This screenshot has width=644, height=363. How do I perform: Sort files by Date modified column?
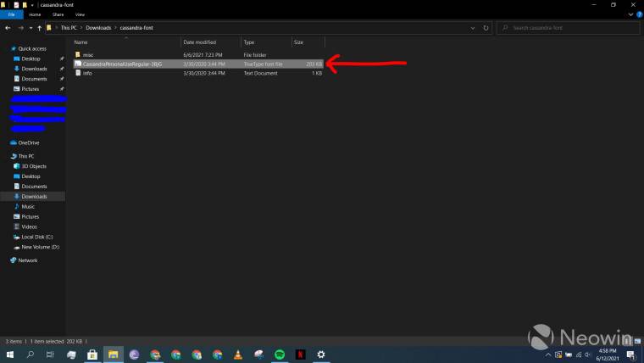point(200,42)
